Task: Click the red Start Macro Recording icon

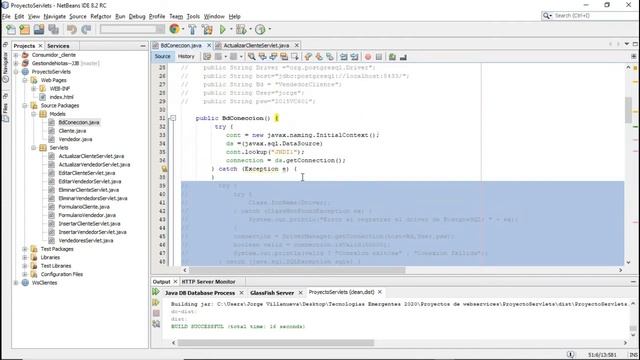Action: click(x=368, y=57)
